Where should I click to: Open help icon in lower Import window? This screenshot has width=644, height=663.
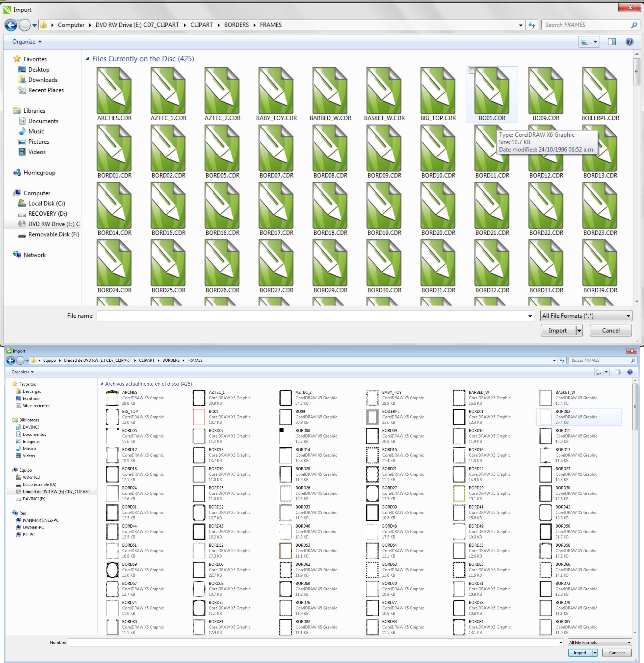click(x=630, y=372)
